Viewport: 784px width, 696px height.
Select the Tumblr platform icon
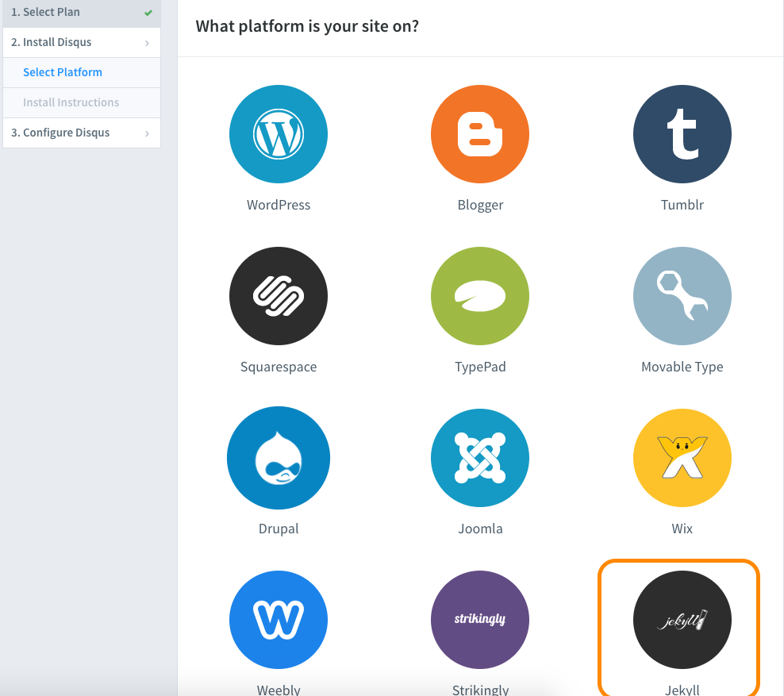coord(682,134)
